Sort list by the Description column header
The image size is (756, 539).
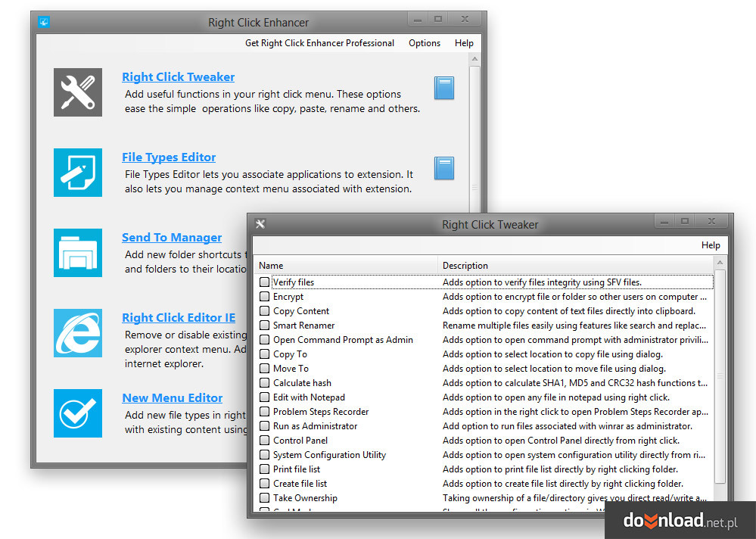(x=575, y=266)
